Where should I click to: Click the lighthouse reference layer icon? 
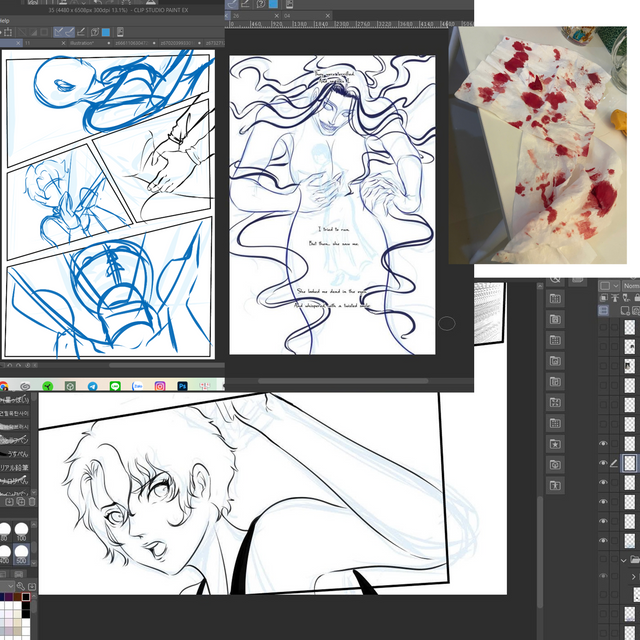(615, 298)
